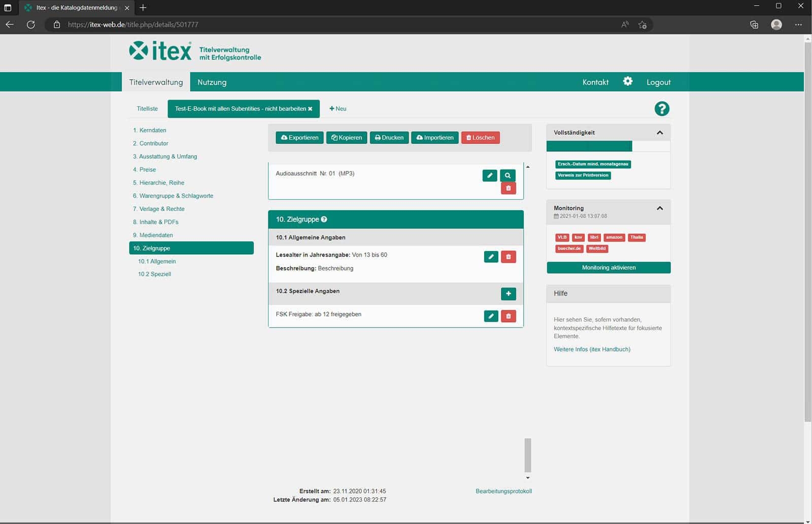Add a new Spezielle Angaben entry
This screenshot has width=812, height=524.
tap(509, 294)
